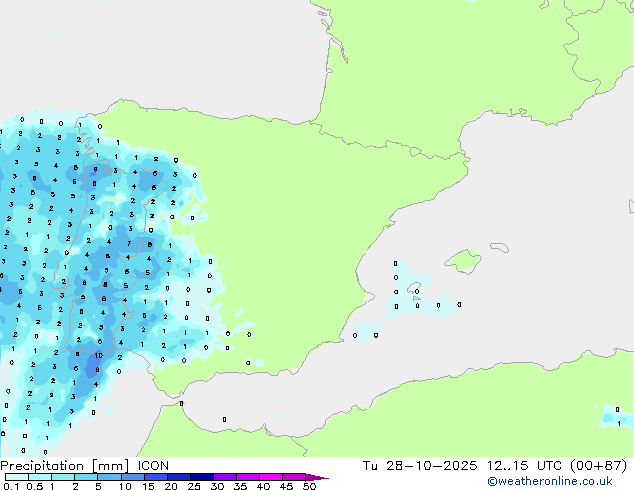Click the '7' precipitation value on the map
The height and width of the screenshot is (490, 634).
(129, 243)
